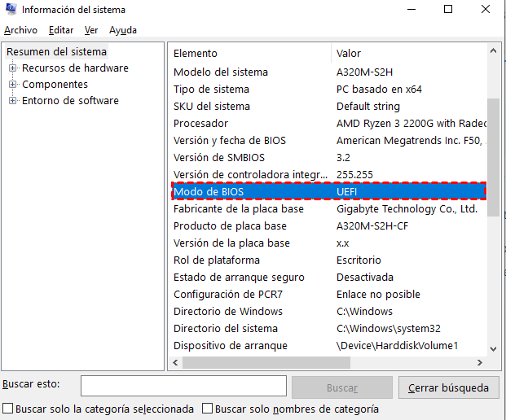Click the Valor column header
The height and width of the screenshot is (420, 506).
coord(349,53)
